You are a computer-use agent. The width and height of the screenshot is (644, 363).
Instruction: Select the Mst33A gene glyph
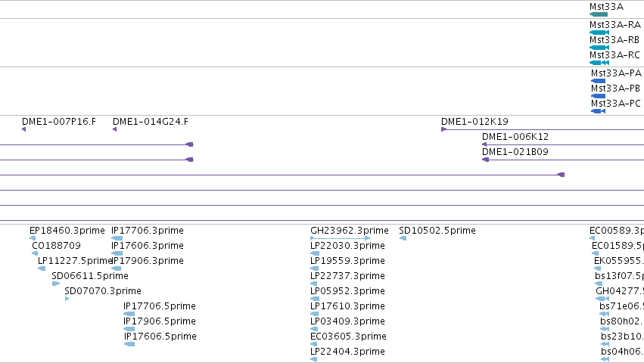tap(599, 14)
